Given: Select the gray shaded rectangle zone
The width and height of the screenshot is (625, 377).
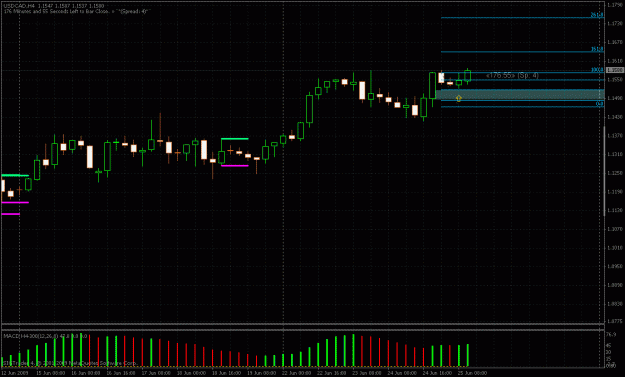Looking at the screenshot, I should point(520,94).
